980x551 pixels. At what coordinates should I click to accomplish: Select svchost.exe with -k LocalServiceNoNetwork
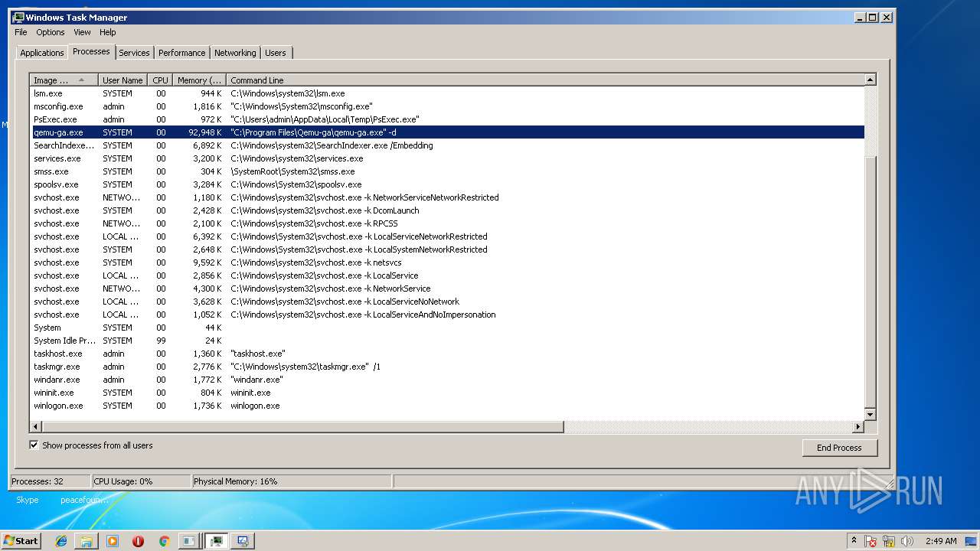click(447, 302)
